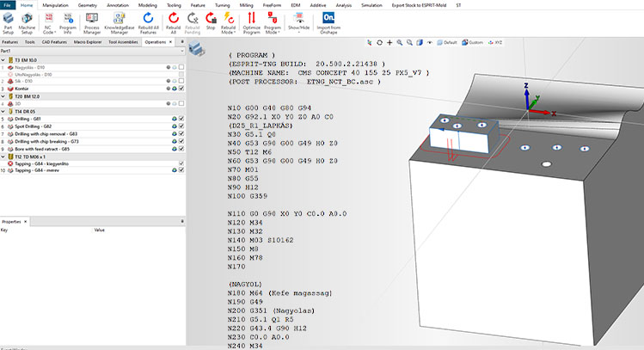Screen dimensions: 644x350
Task: Switch to the CAD Features panel tab
Action: [x=54, y=42]
